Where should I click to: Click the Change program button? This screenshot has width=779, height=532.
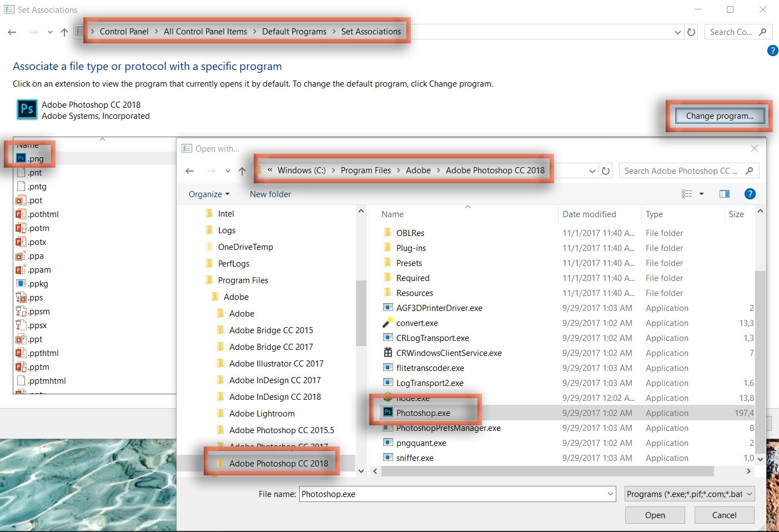pos(720,116)
